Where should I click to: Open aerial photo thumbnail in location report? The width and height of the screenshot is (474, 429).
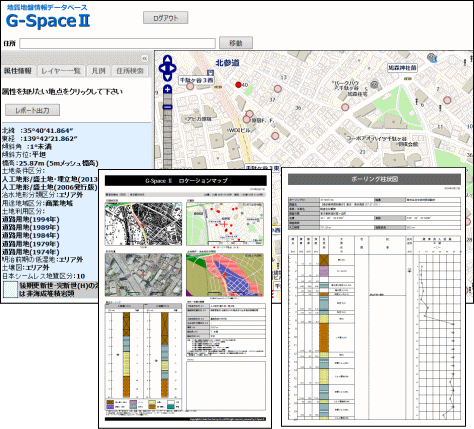point(143,275)
